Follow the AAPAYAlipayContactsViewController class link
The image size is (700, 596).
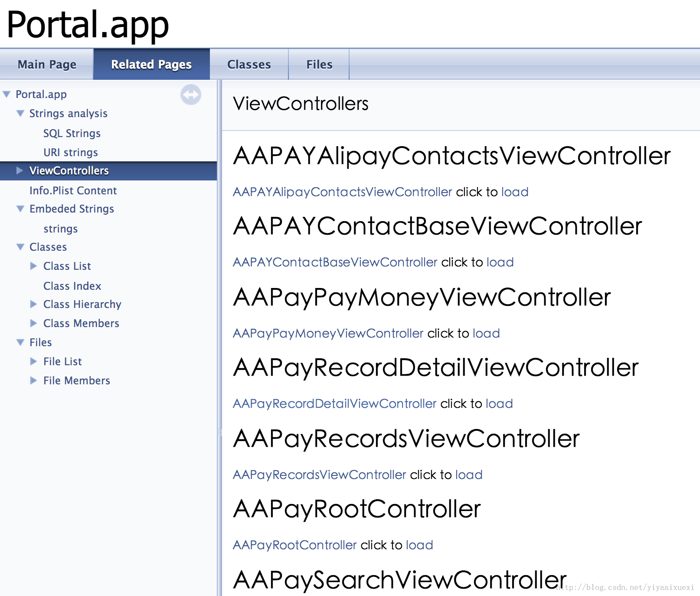coord(343,192)
